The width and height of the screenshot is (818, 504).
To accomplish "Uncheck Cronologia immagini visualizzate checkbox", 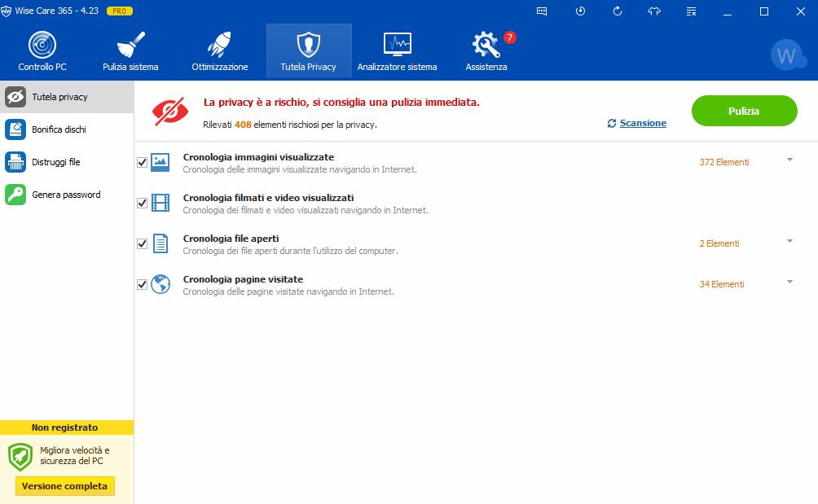I will pos(142,162).
